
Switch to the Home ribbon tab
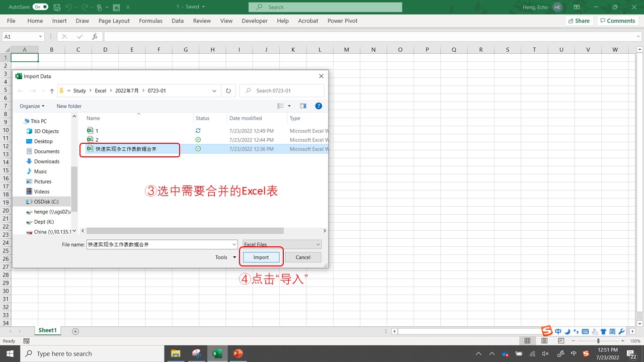pos(35,21)
